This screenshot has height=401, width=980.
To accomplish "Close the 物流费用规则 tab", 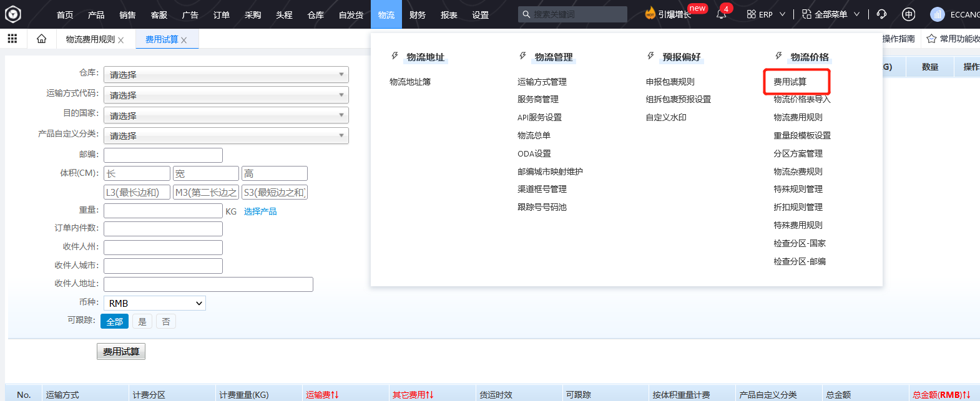I will 121,40.
